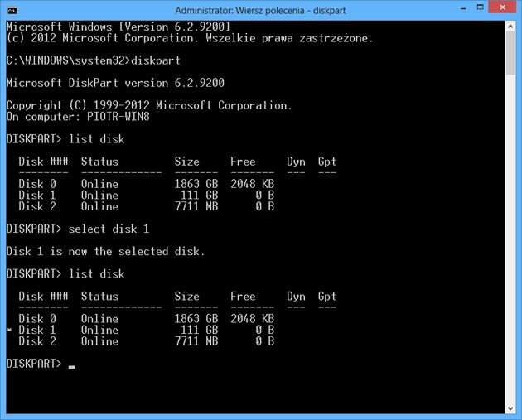Click '2048 KB' free value in second table

pyautogui.click(x=253, y=319)
